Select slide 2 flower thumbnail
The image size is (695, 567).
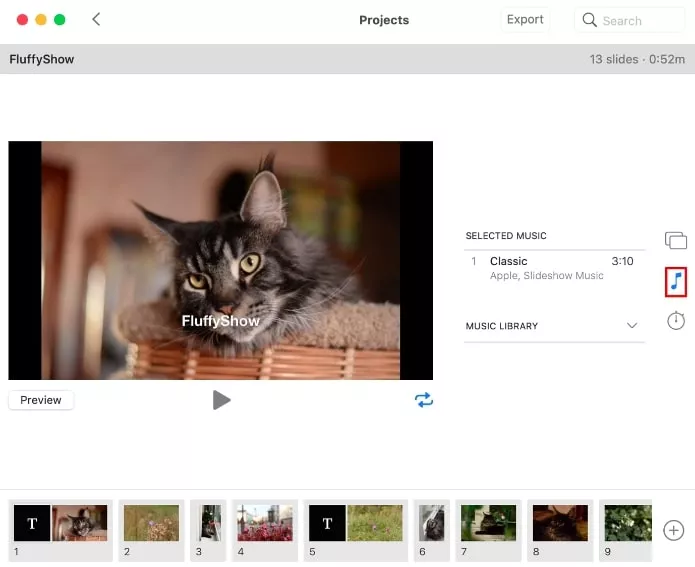pos(151,523)
